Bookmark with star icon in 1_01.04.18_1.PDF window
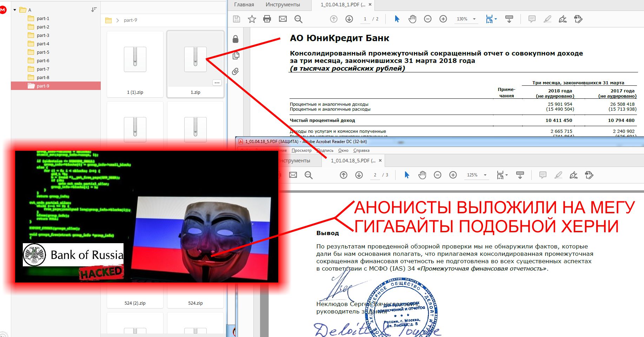The image size is (644, 337). click(x=252, y=19)
